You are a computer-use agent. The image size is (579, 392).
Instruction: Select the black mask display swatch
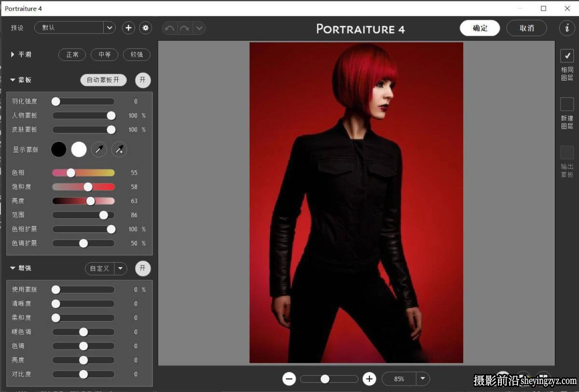coord(59,149)
